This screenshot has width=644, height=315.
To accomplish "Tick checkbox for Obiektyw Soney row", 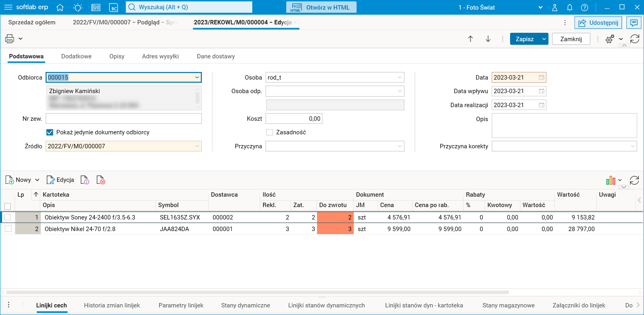I will pyautogui.click(x=8, y=217).
